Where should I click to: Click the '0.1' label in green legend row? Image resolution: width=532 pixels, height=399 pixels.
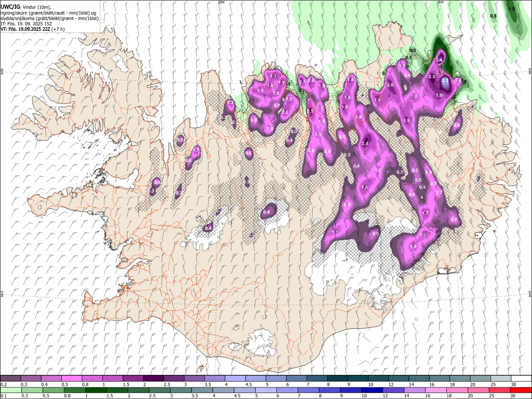coord(4,396)
